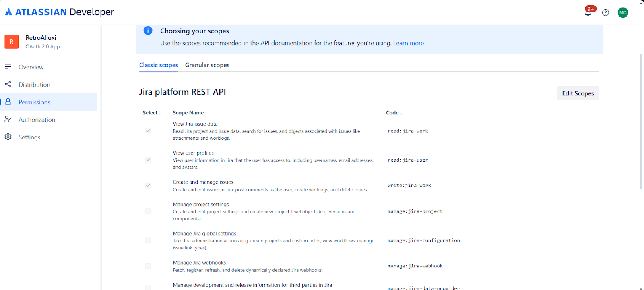Click the read:jira-user code text
The height and width of the screenshot is (290, 644).
pyautogui.click(x=408, y=160)
